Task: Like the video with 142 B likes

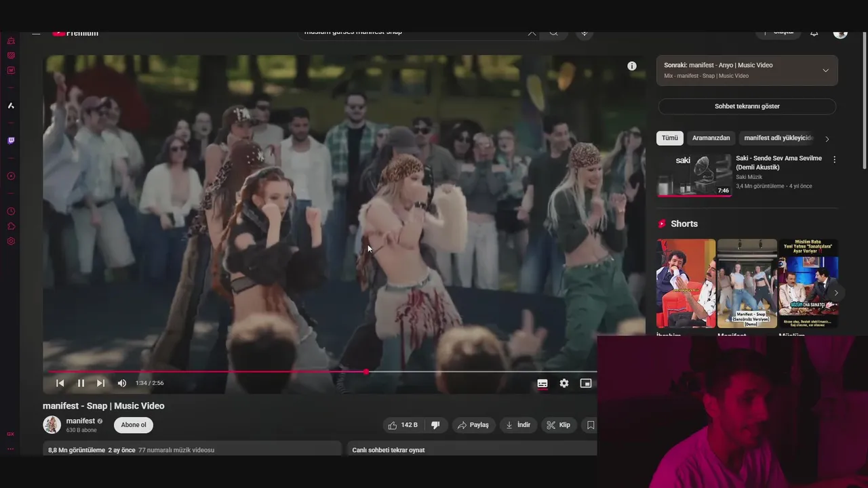Action: tap(403, 425)
